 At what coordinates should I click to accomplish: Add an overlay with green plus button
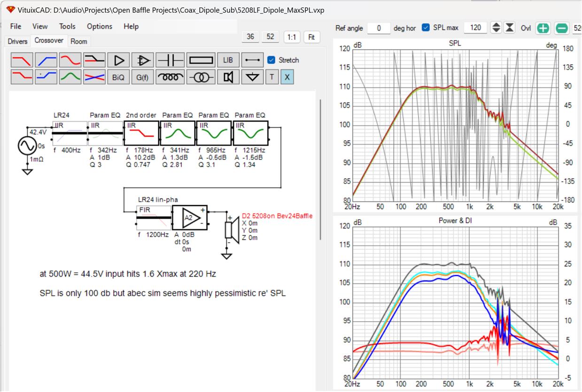[543, 28]
